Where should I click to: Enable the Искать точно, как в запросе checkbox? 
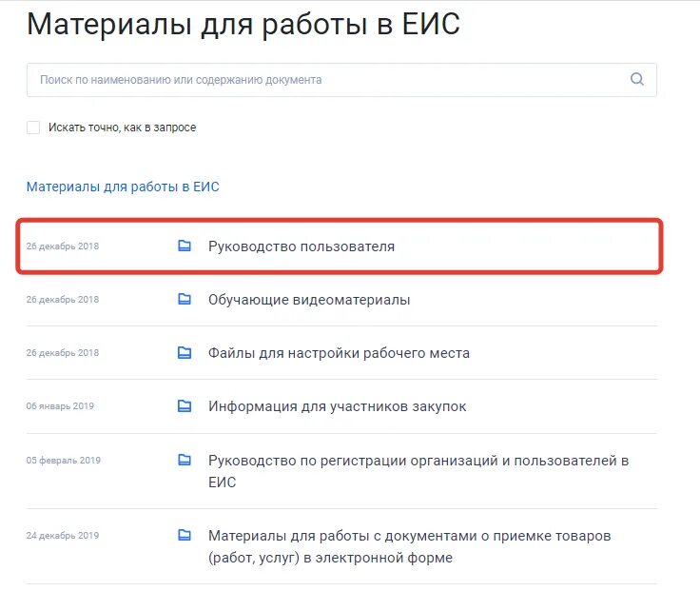click(33, 128)
